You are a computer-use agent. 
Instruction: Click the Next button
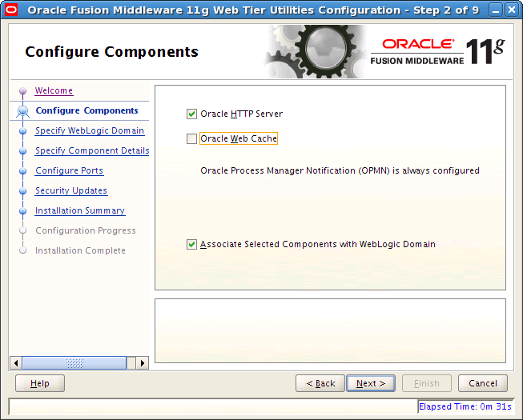(x=371, y=383)
